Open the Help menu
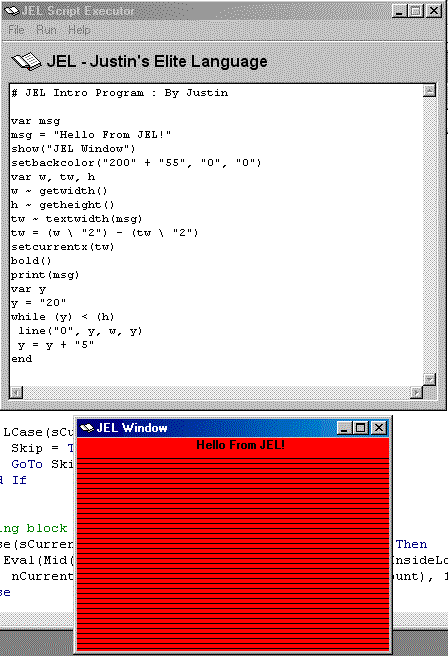The height and width of the screenshot is (656, 448). (79, 30)
